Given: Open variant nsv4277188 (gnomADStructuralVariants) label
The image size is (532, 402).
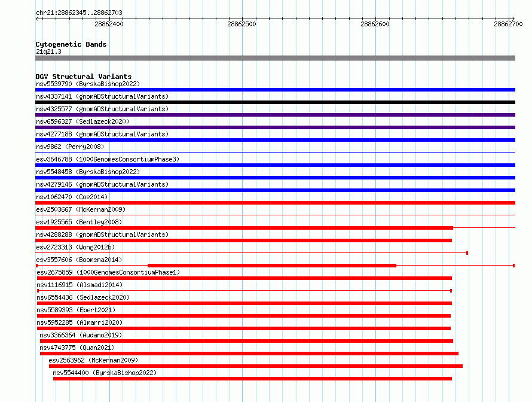Looking at the screenshot, I should (x=102, y=134).
